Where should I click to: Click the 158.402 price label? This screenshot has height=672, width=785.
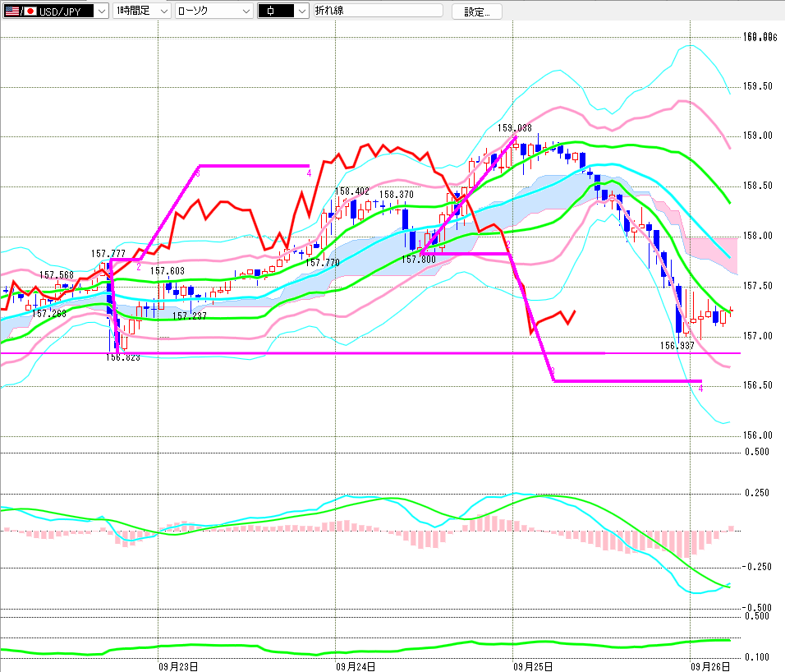(x=352, y=191)
